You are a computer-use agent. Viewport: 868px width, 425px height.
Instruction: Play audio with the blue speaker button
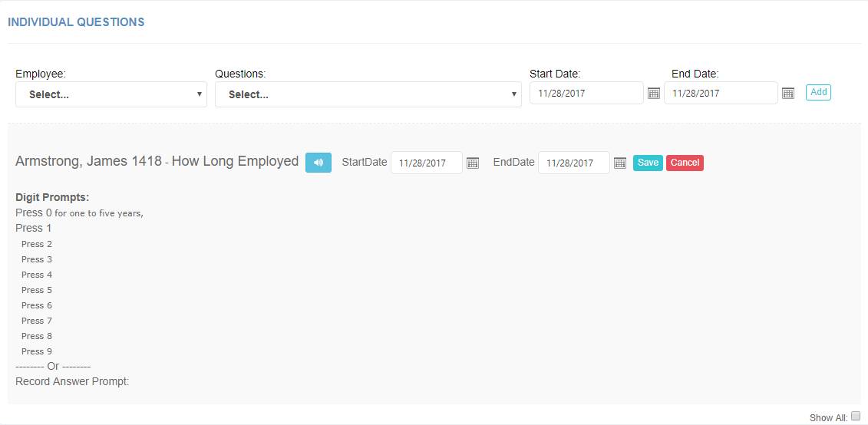318,163
